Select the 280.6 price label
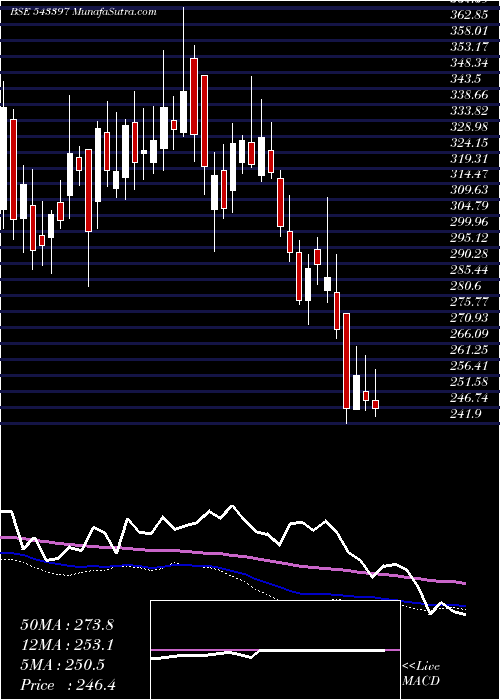The image size is (500, 700). 466,286
